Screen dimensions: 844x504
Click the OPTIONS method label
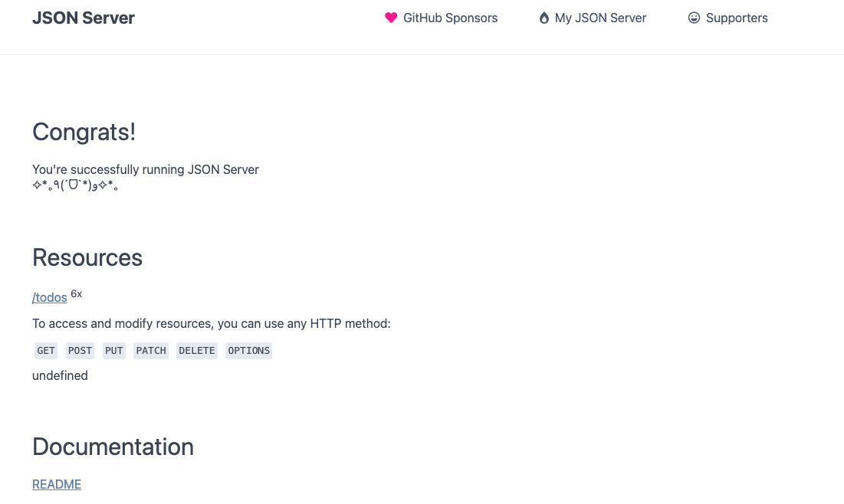[248, 351]
